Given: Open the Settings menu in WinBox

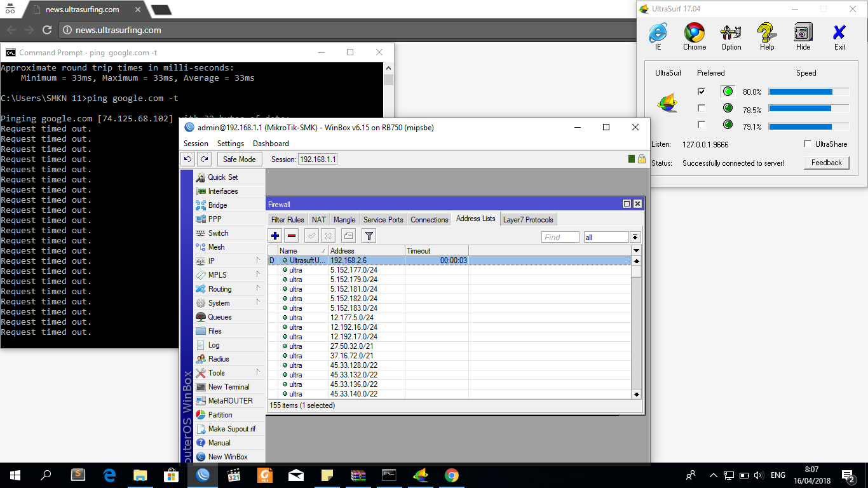Looking at the screenshot, I should click(x=231, y=144).
